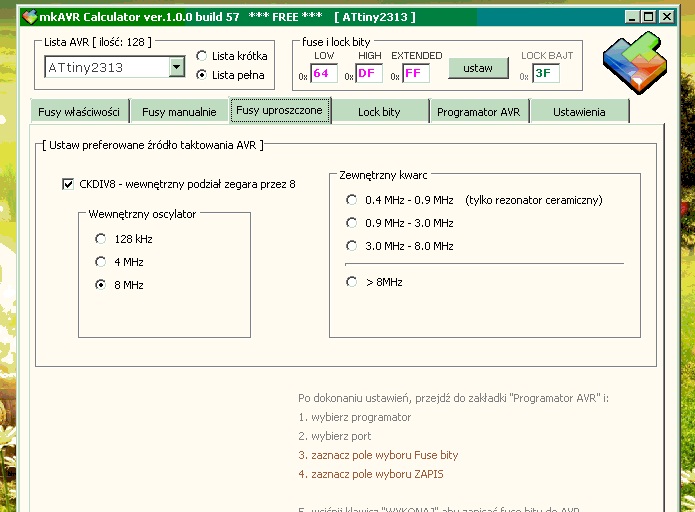The height and width of the screenshot is (512, 695).
Task: Open the Lock bity tab
Action: (x=379, y=112)
